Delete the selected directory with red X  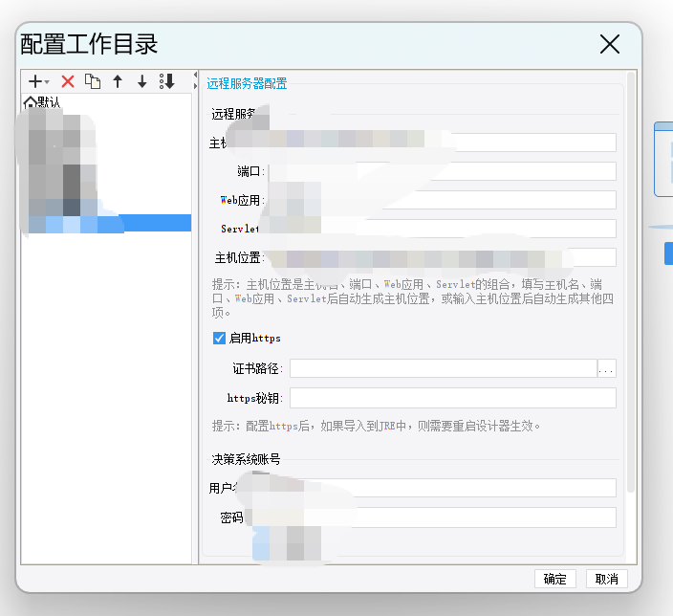[x=68, y=81]
